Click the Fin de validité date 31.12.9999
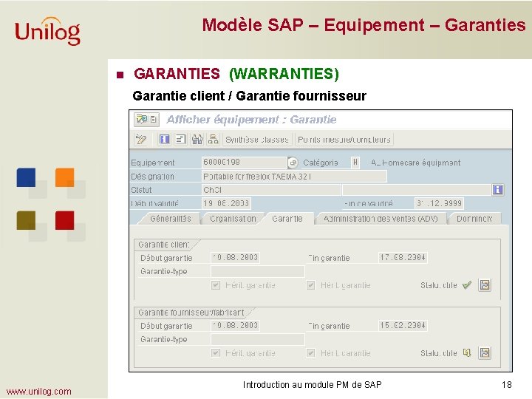The image size is (532, 399). (x=439, y=204)
